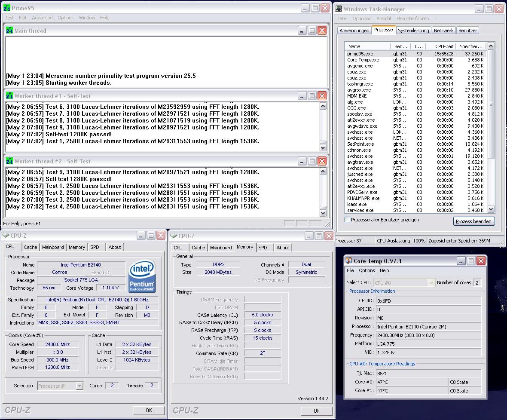Click the Main thread window icon
Screen dimensions: 507x420
pyautogui.click(x=9, y=31)
